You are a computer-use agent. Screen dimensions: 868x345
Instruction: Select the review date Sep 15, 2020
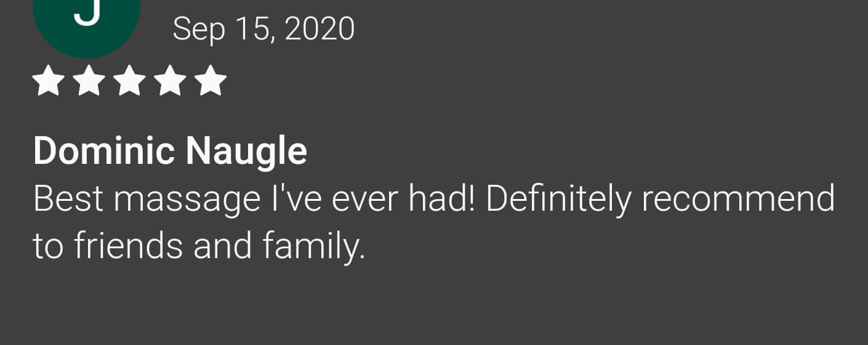click(x=263, y=29)
